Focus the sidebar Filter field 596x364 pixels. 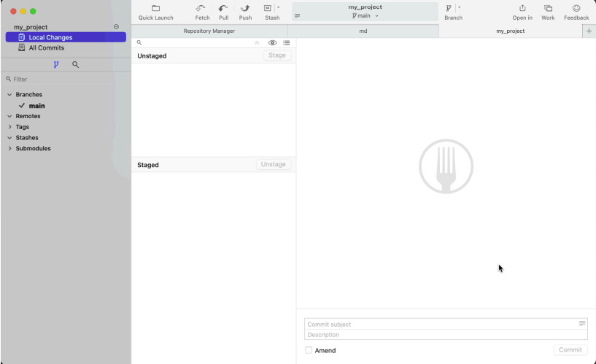click(x=61, y=79)
